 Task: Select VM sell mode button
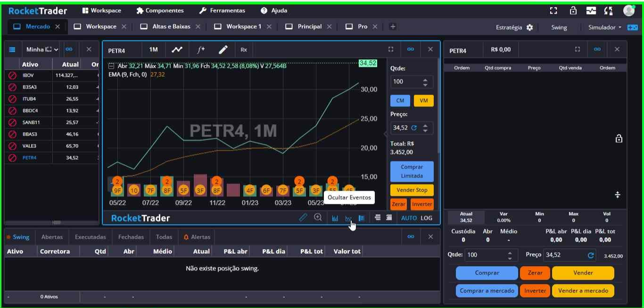pos(424,101)
